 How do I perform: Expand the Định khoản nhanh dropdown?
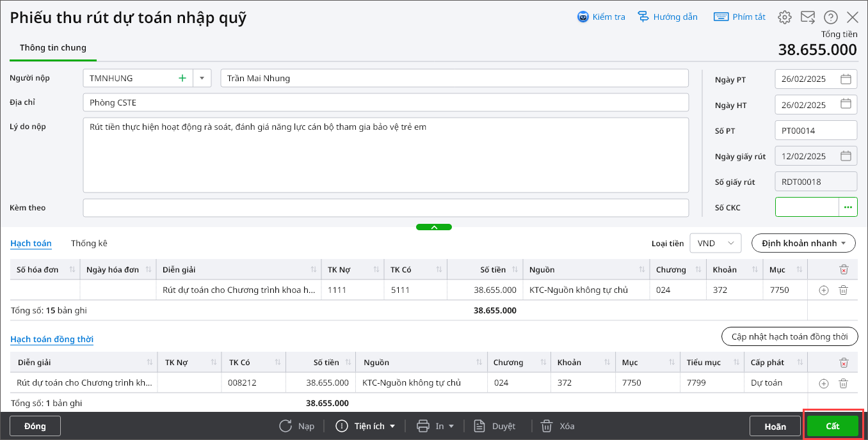(x=803, y=243)
